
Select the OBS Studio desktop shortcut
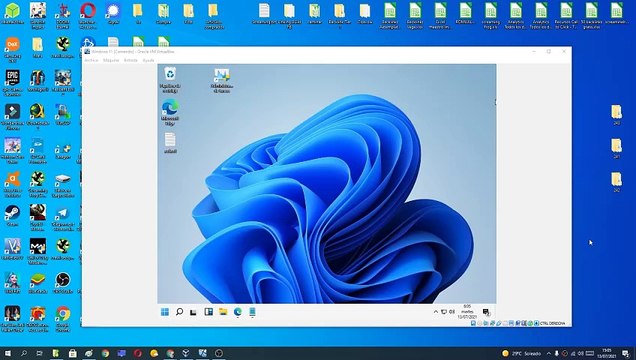tap(63, 283)
